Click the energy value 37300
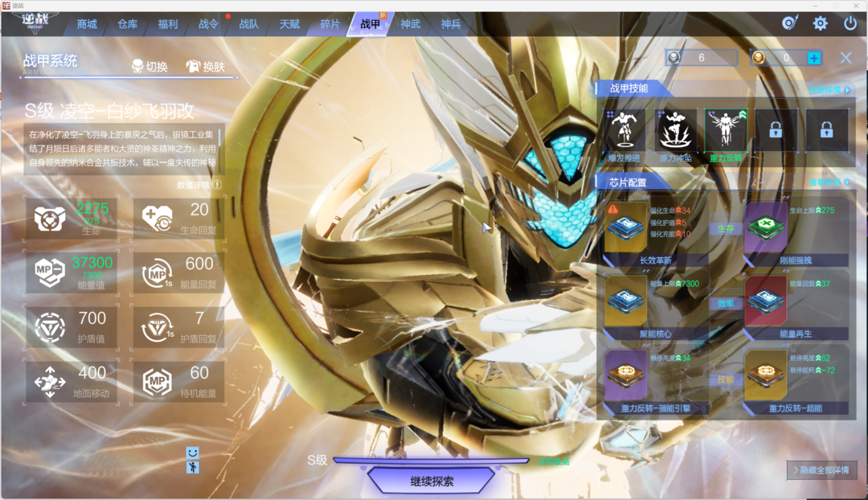Viewport: 868px width, 500px height. pyautogui.click(x=92, y=262)
